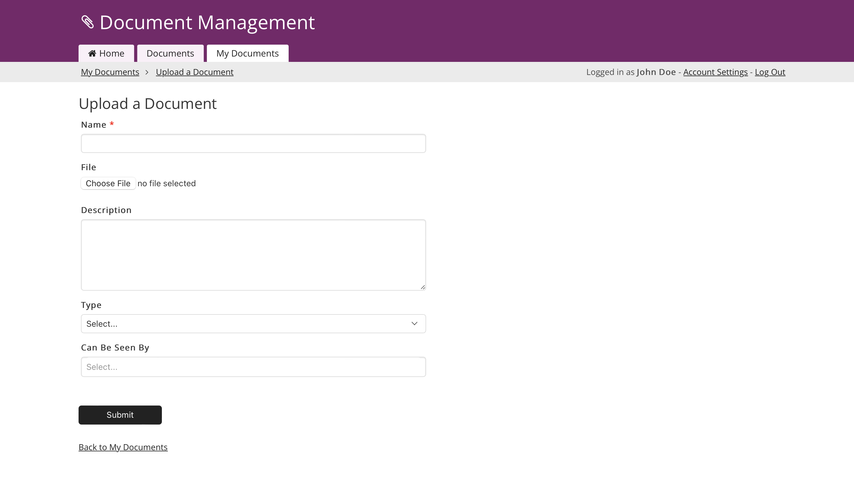Click the paperclip logo icon
Image resolution: width=854 pixels, height=504 pixels.
[x=87, y=22]
